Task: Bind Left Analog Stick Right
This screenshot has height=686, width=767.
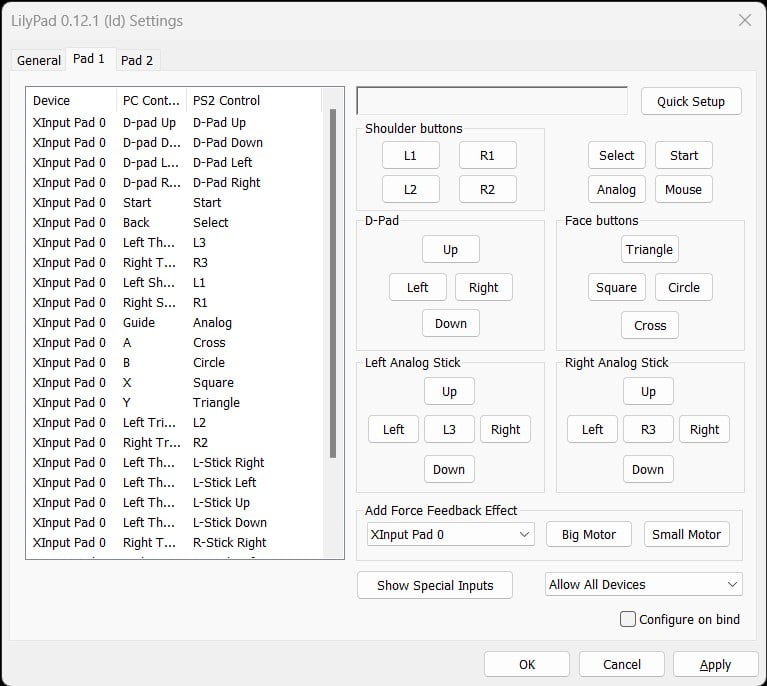Action: pos(505,430)
